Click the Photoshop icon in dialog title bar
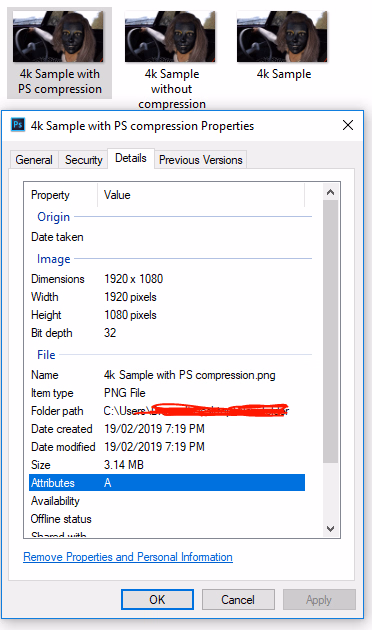Viewport: 372px width, 630px height. click(x=18, y=125)
